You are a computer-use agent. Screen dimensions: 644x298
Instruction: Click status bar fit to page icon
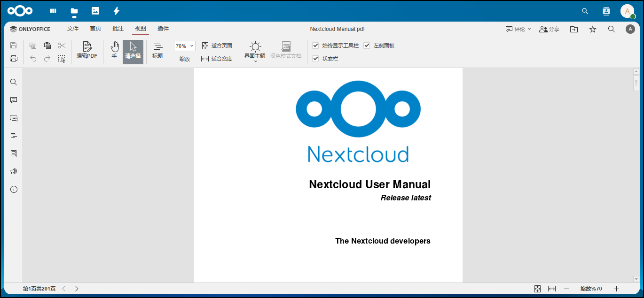pos(538,289)
